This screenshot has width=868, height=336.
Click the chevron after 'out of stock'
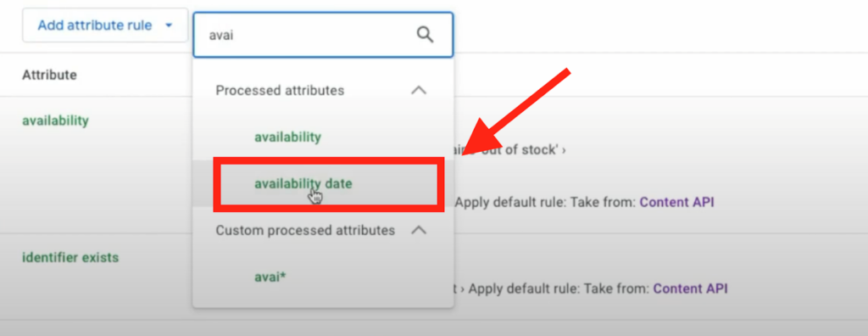pyautogui.click(x=564, y=151)
